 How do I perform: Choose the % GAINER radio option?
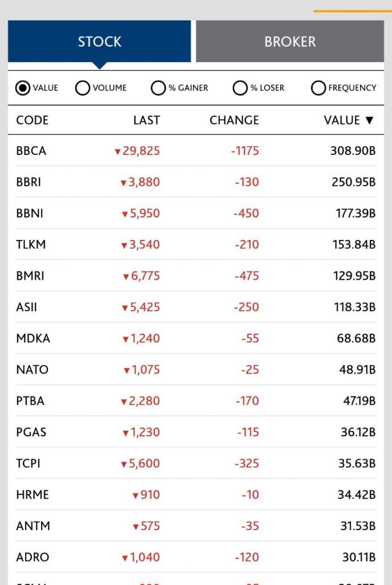[158, 88]
